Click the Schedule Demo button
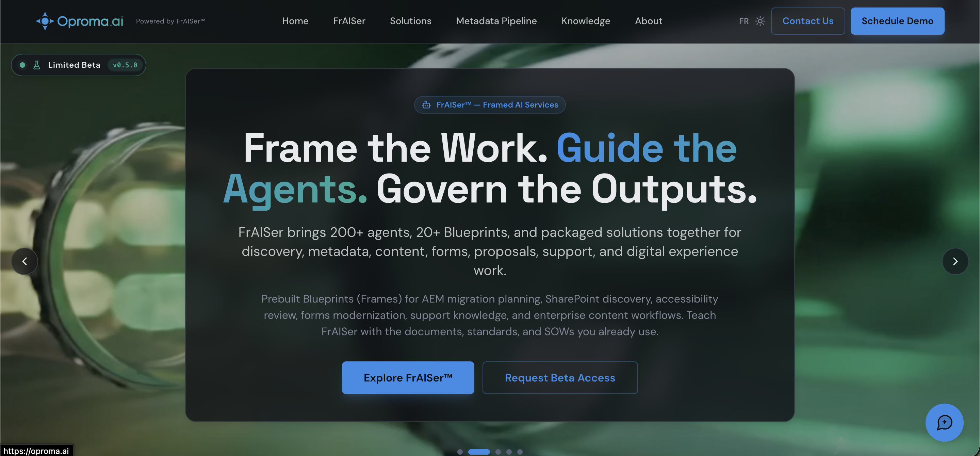The height and width of the screenshot is (456, 980). [897, 21]
